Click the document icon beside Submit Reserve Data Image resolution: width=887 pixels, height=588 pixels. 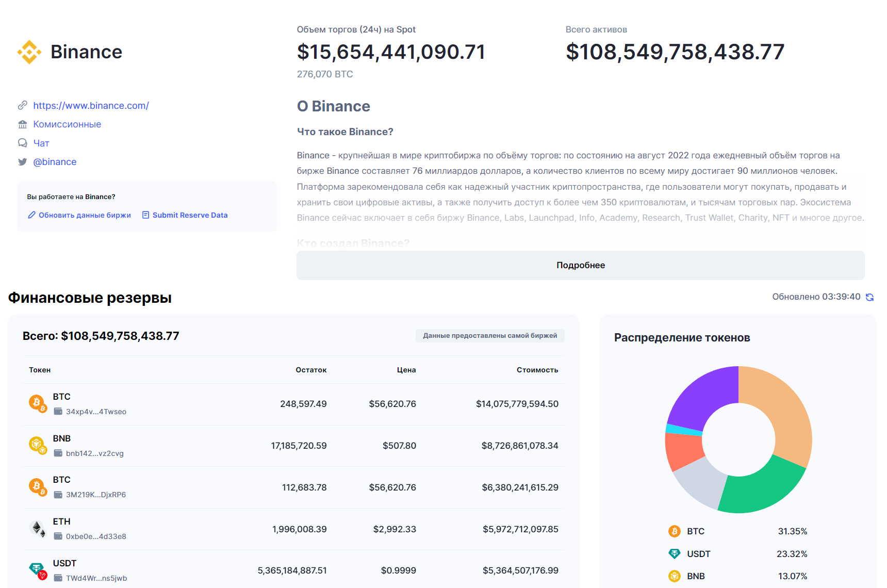coord(146,215)
